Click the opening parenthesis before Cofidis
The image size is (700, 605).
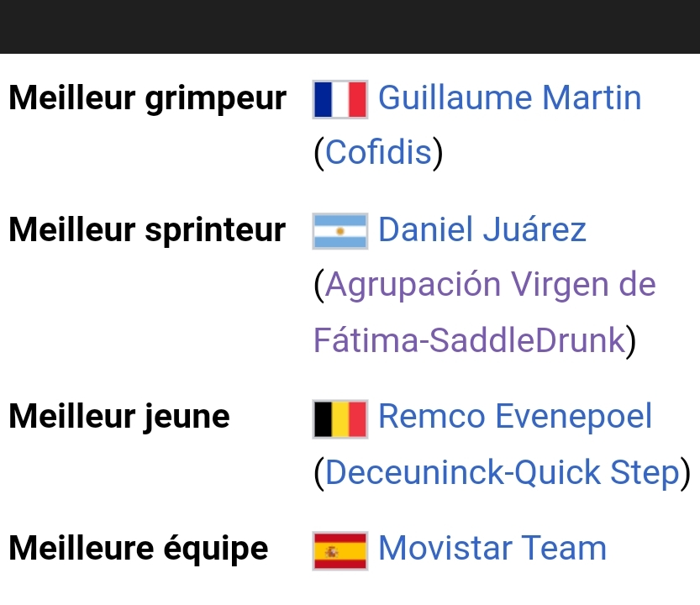tap(318, 153)
